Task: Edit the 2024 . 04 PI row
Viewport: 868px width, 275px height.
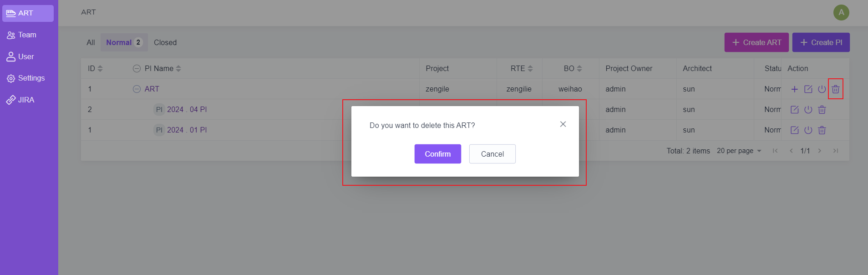Action: (x=794, y=110)
